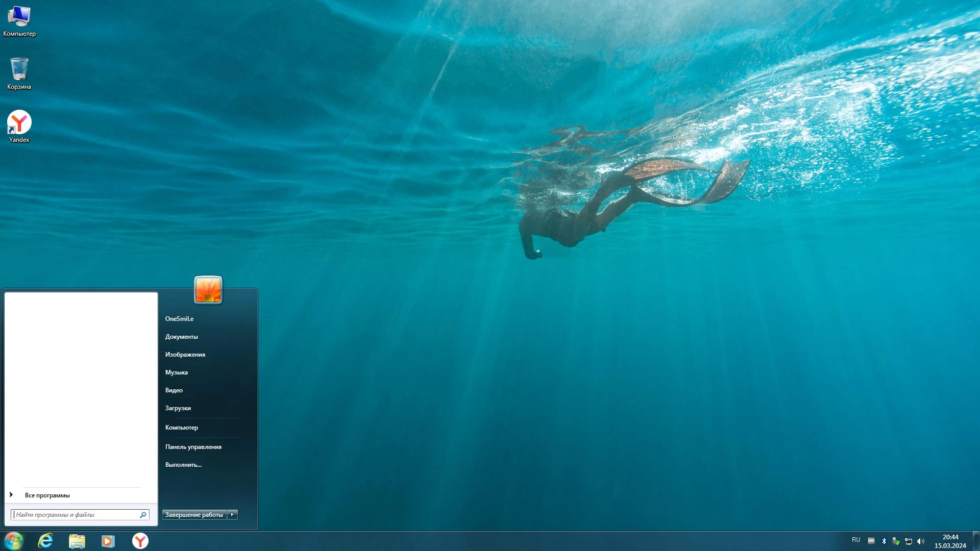Open Корзина from the desktop
The image size is (980, 551).
(18, 71)
